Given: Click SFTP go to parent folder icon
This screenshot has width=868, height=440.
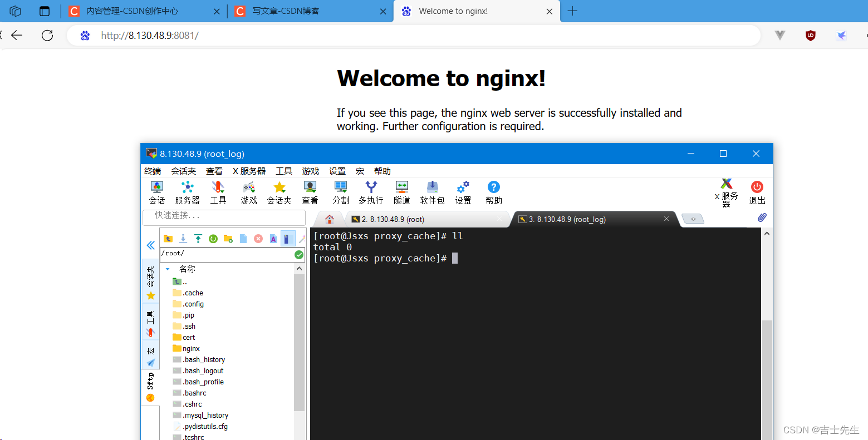Looking at the screenshot, I should point(168,239).
